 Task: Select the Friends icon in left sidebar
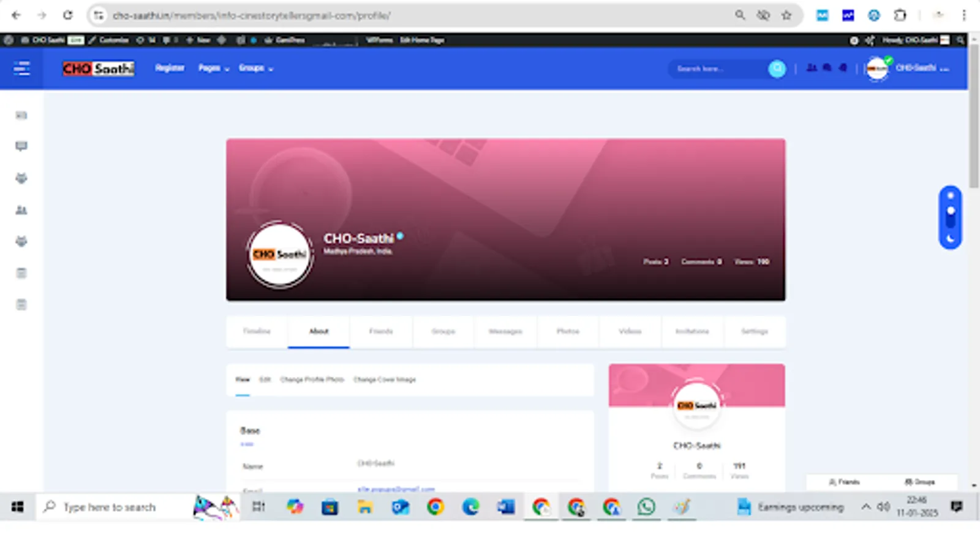[21, 210]
